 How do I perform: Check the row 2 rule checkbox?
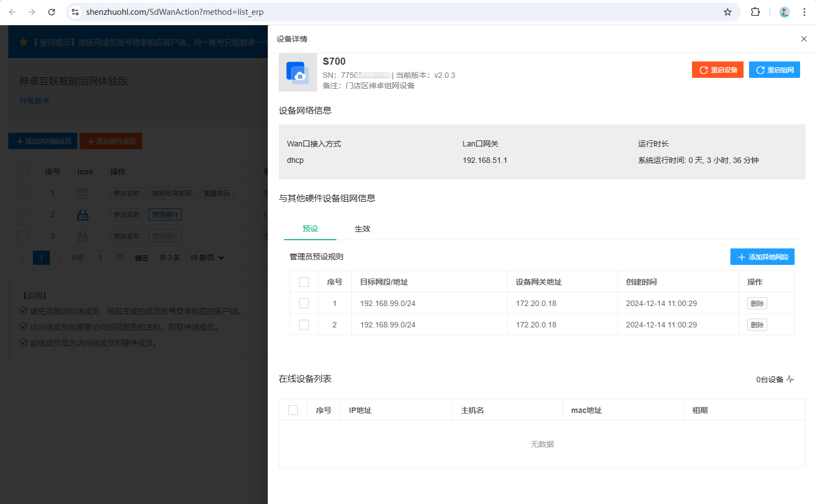click(304, 325)
